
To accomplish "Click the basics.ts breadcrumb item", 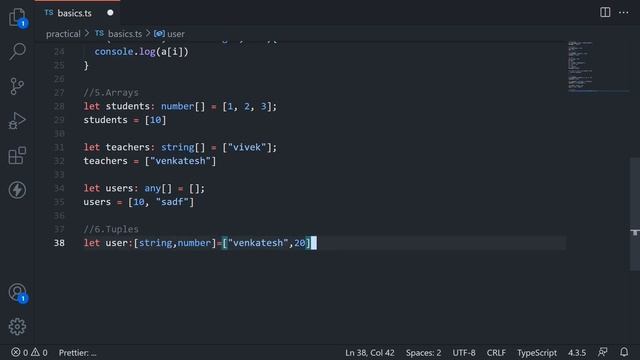I will [x=119, y=34].
